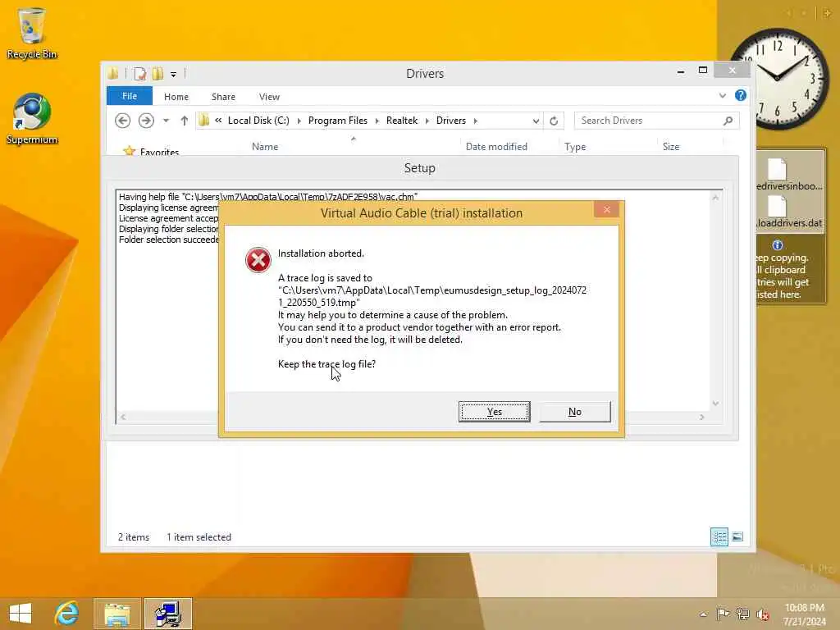Open the Share ribbon tab

(223, 97)
